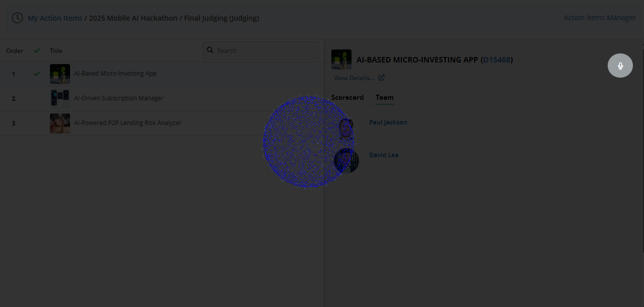This screenshot has width=644, height=307.
Task: Select AI-Powered P2P Lending Risk Analyzer entry
Action: pyautogui.click(x=128, y=123)
